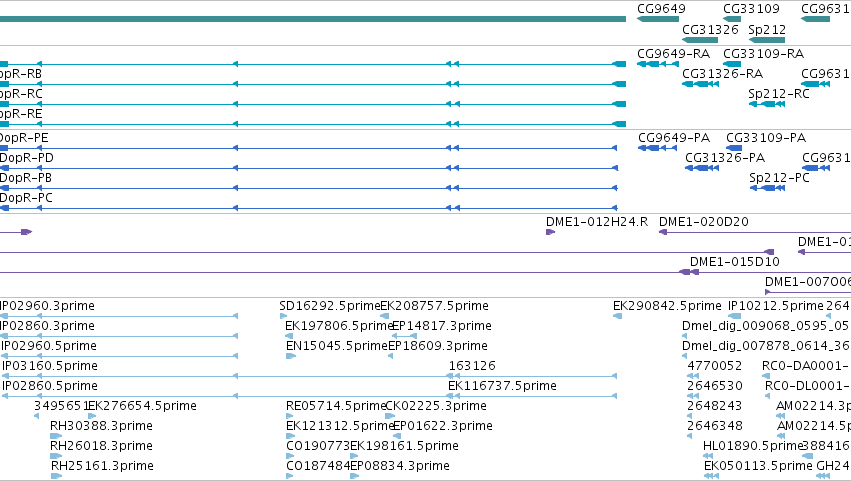Click the 163126 feature label
851x481 pixels.
472,366
